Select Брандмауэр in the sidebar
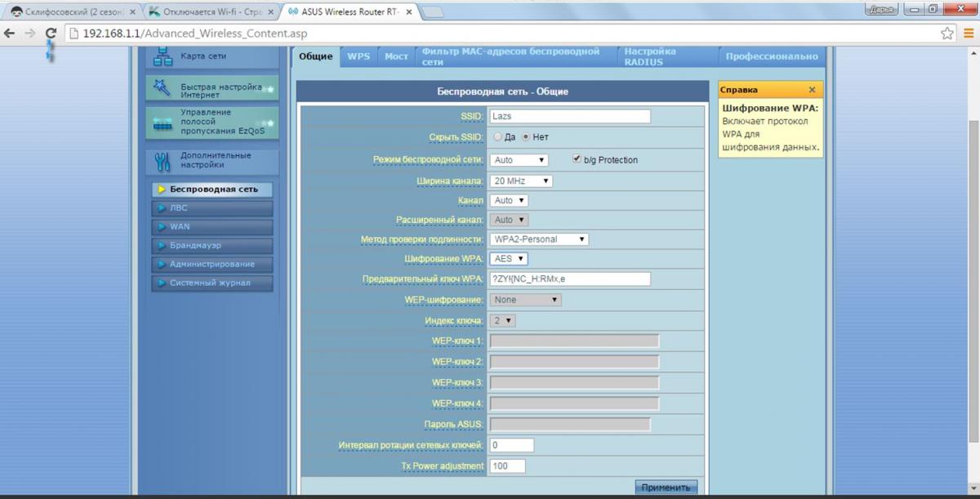 [212, 246]
